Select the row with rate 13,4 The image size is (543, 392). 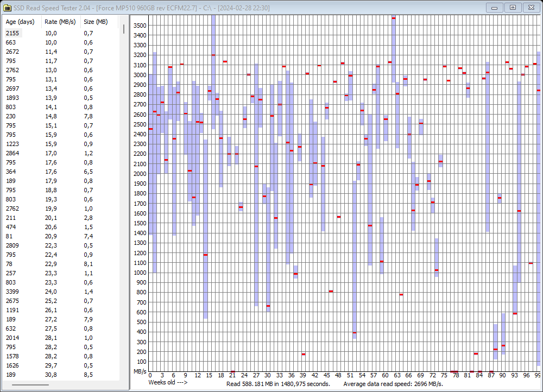[61, 88]
